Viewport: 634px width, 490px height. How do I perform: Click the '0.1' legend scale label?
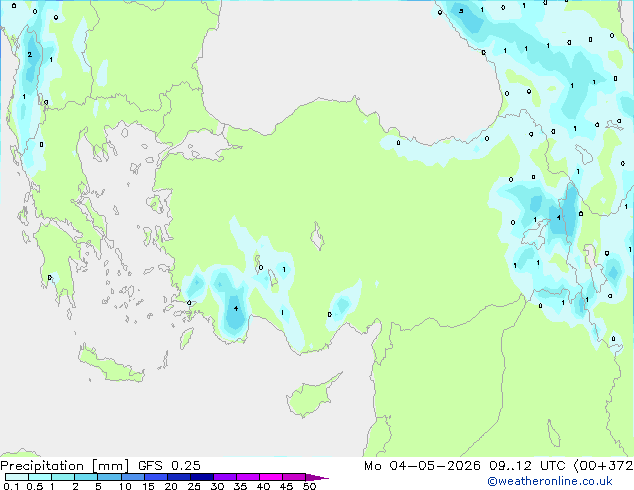tap(11, 486)
